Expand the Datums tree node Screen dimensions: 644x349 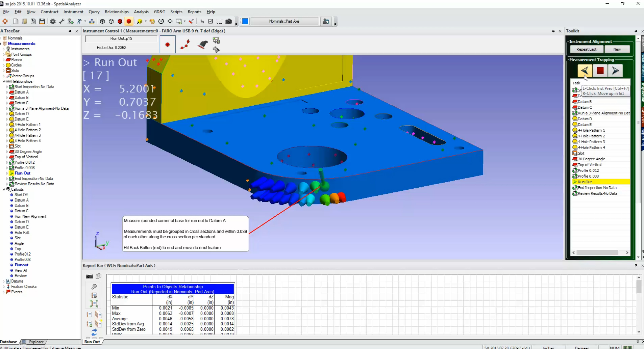[4, 281]
